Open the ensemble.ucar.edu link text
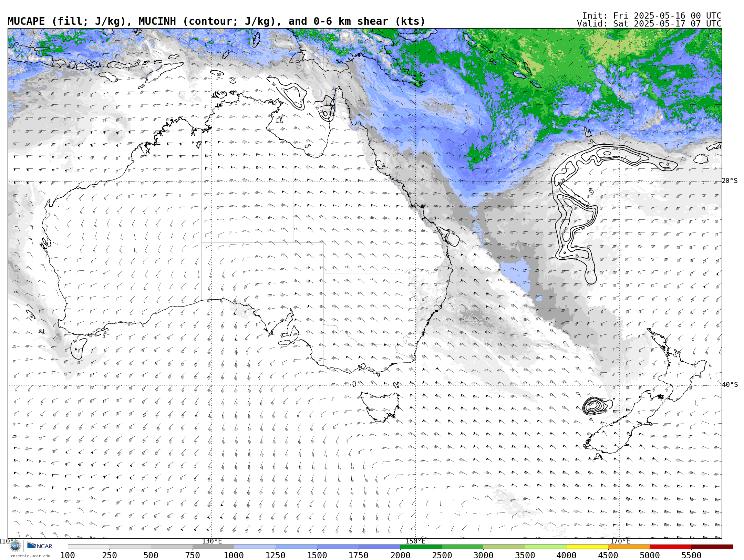Image resolution: width=744 pixels, height=560 pixels. coord(30,556)
